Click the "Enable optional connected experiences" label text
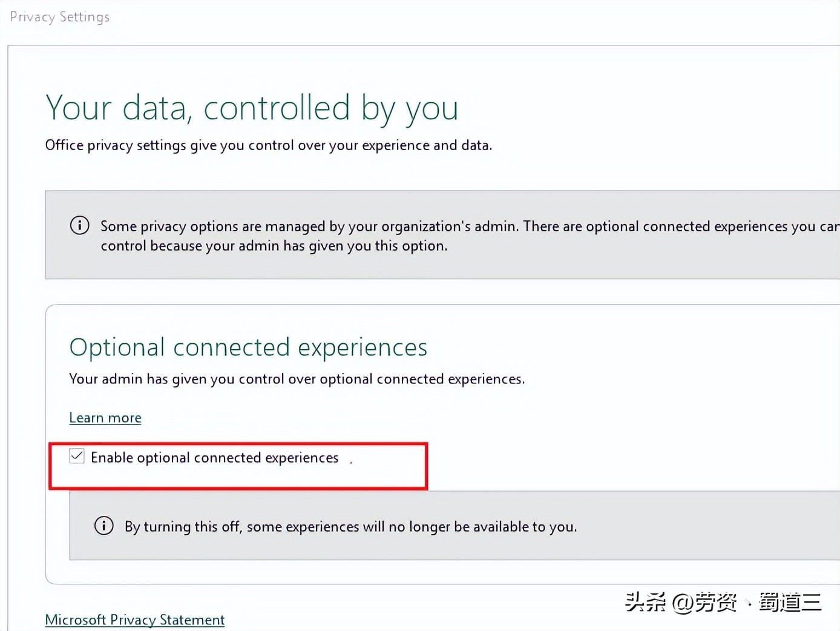Viewport: 840px width, 631px height. pos(214,458)
